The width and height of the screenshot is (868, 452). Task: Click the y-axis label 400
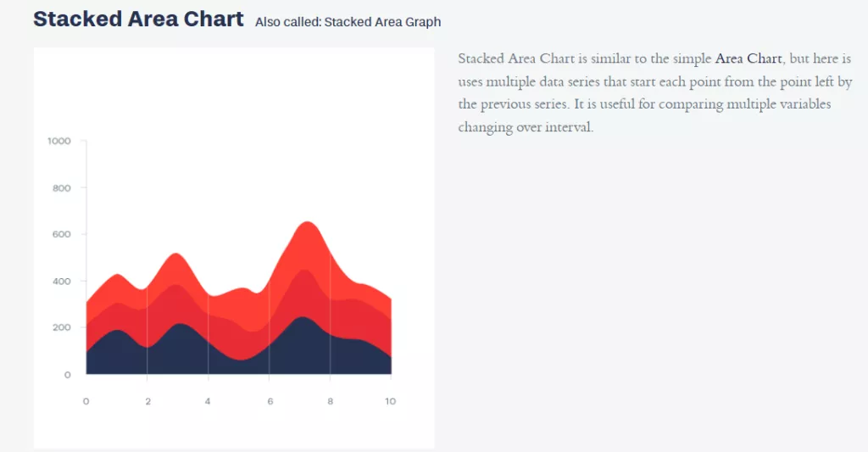[x=61, y=282]
